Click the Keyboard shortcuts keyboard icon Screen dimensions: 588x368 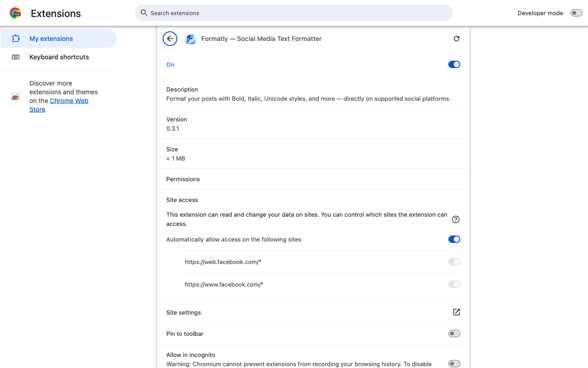tap(16, 57)
